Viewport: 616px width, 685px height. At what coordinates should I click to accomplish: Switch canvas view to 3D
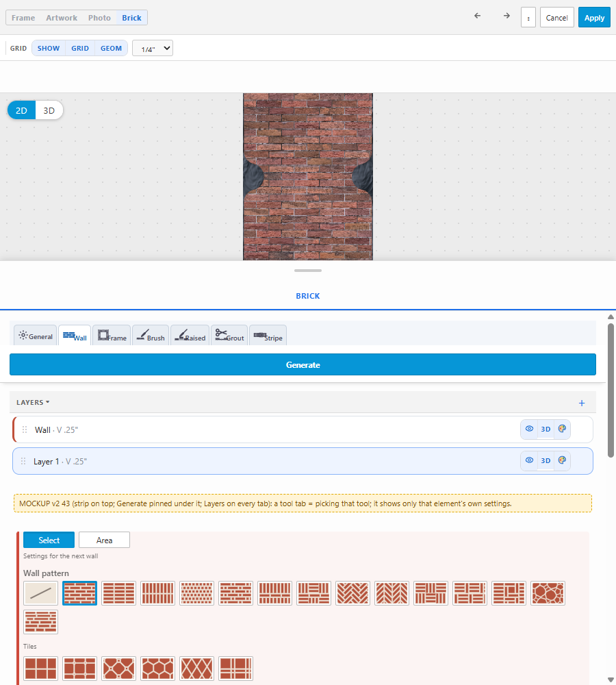click(49, 110)
